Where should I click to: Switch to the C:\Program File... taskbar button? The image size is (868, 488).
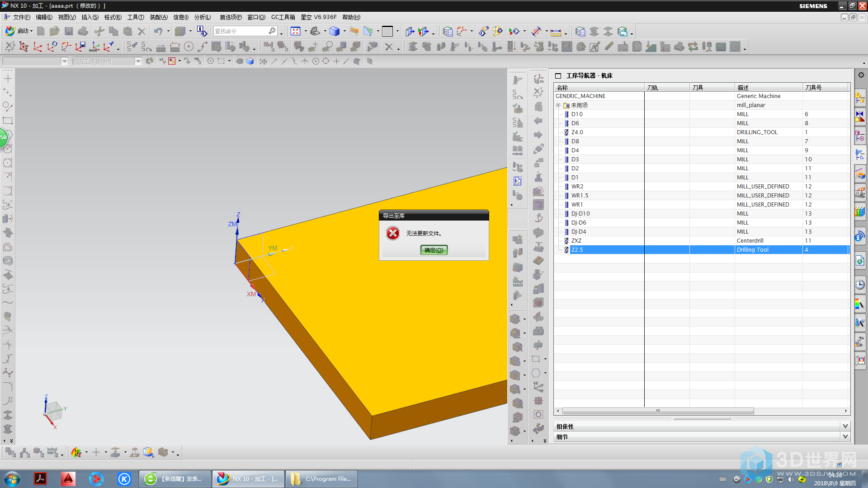[321, 479]
